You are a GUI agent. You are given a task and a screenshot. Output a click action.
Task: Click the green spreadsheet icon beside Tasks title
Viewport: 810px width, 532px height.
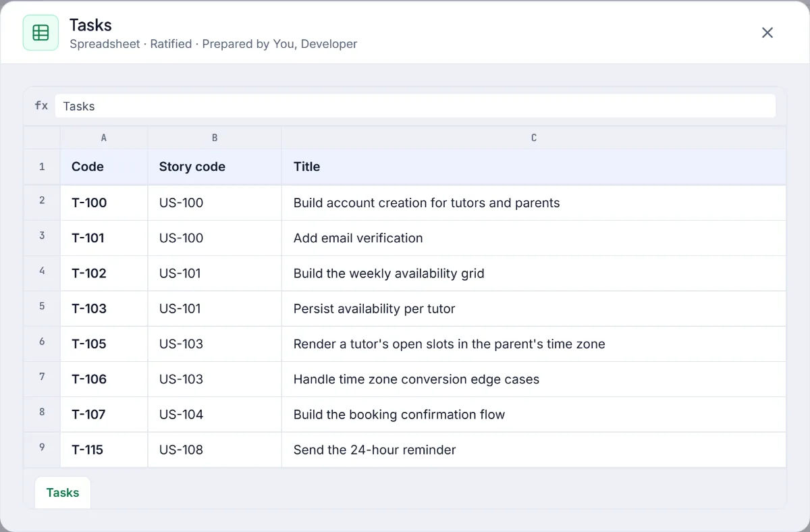coord(40,32)
